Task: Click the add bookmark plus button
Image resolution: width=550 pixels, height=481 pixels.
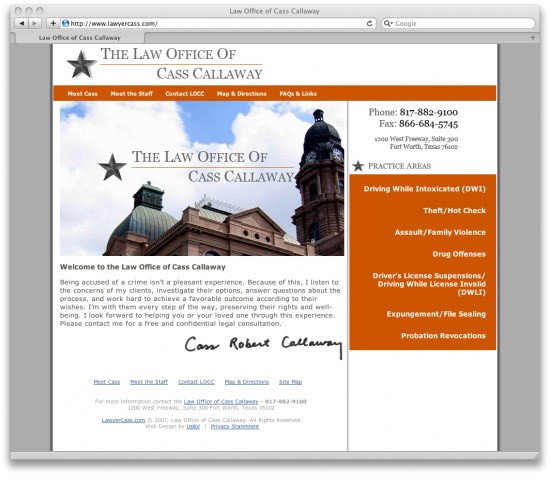Action: point(53,24)
